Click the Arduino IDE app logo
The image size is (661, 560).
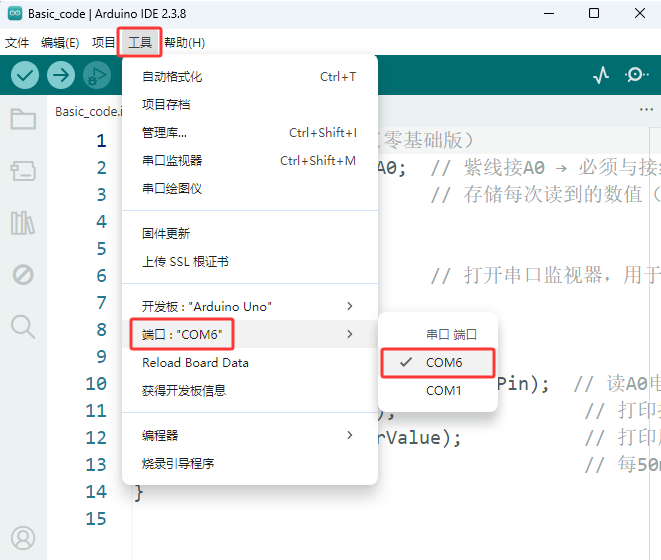tap(15, 13)
